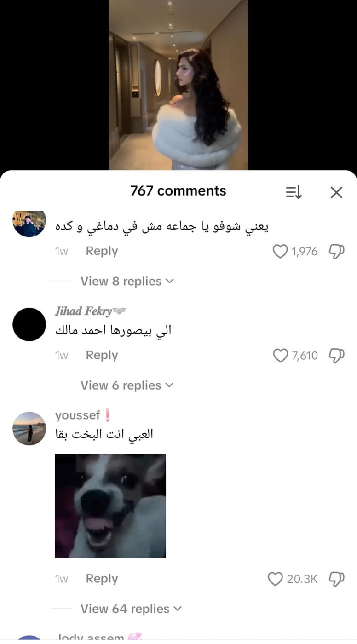This screenshot has width=357, height=644.
Task: Open the dog image in youssef's comment
Action: click(x=110, y=506)
